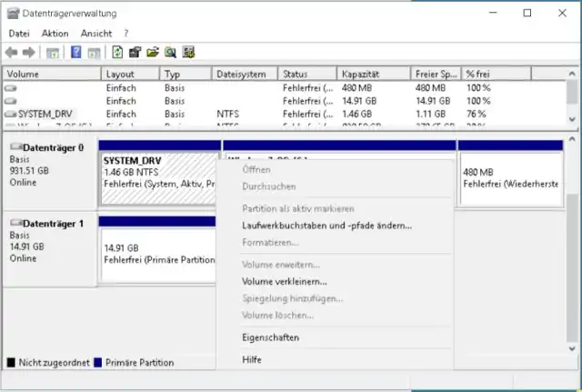Click the back arrow toolbar icon

click(12, 52)
